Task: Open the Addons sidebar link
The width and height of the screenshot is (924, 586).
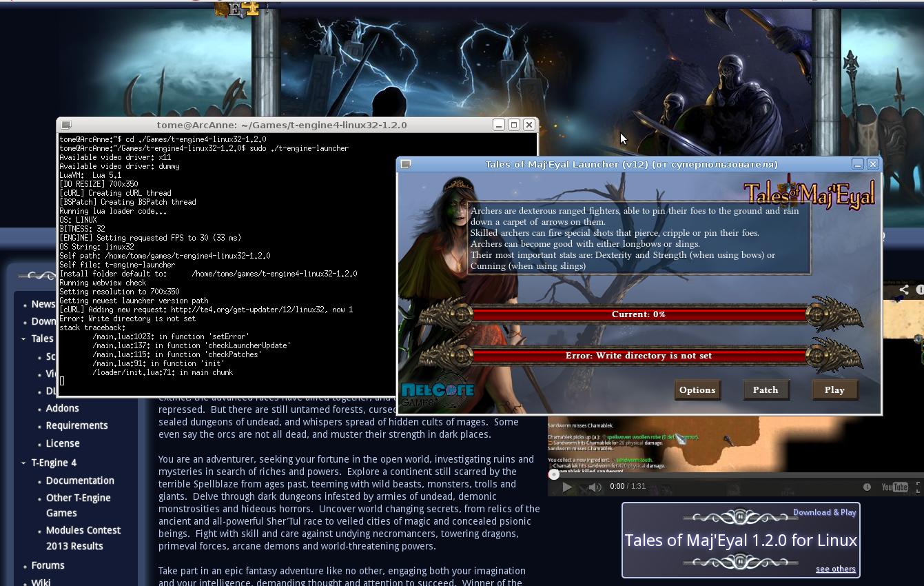Action: pyautogui.click(x=63, y=408)
